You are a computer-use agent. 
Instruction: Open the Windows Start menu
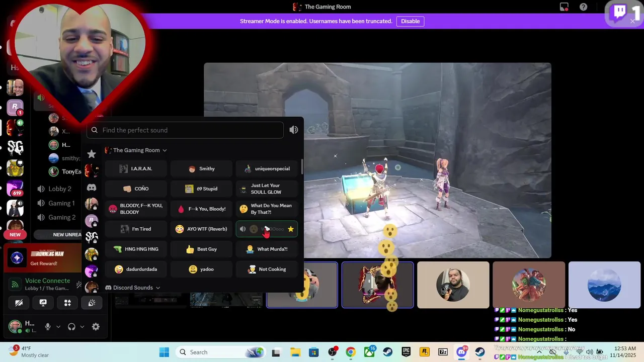click(x=164, y=352)
